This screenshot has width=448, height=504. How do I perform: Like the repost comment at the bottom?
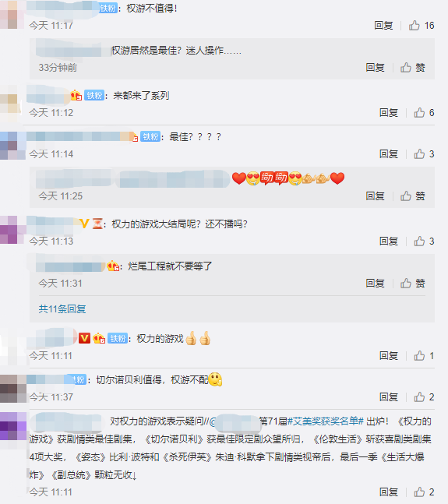tap(424, 492)
